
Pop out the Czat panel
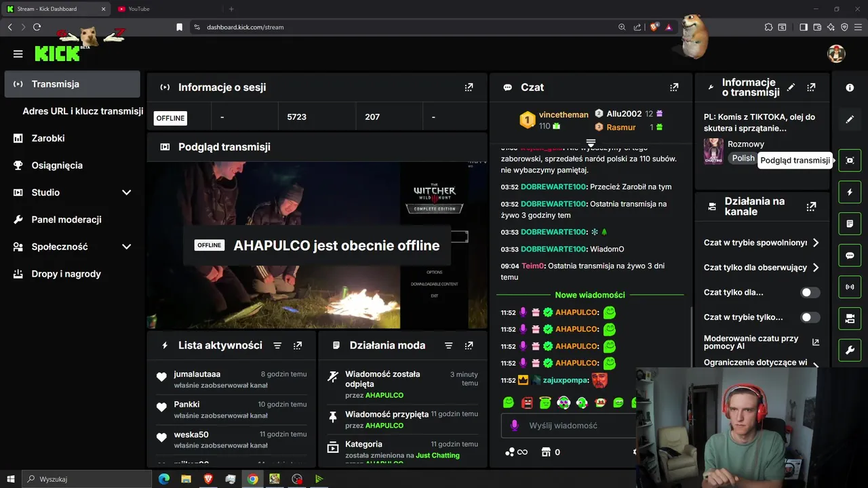(674, 87)
